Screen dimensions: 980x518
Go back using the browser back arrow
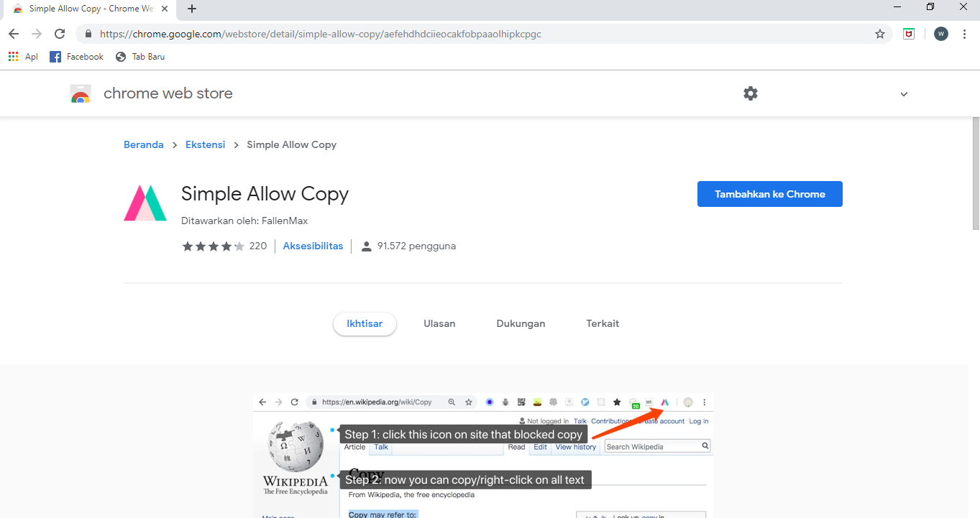click(x=13, y=33)
